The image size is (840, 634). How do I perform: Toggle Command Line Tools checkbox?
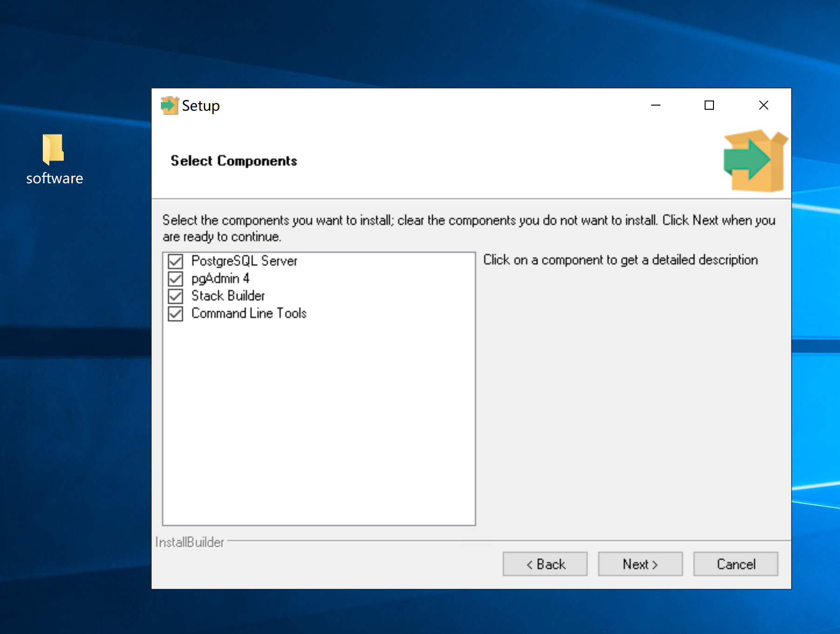(x=175, y=314)
